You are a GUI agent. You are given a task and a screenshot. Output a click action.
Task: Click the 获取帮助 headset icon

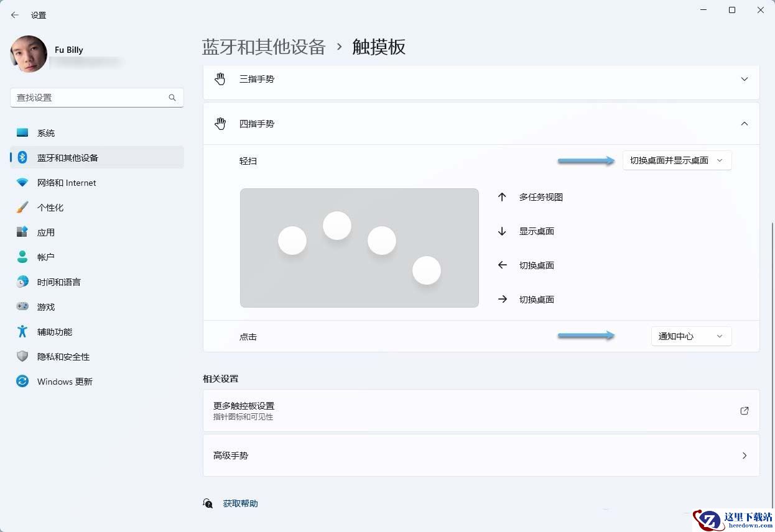pos(208,503)
